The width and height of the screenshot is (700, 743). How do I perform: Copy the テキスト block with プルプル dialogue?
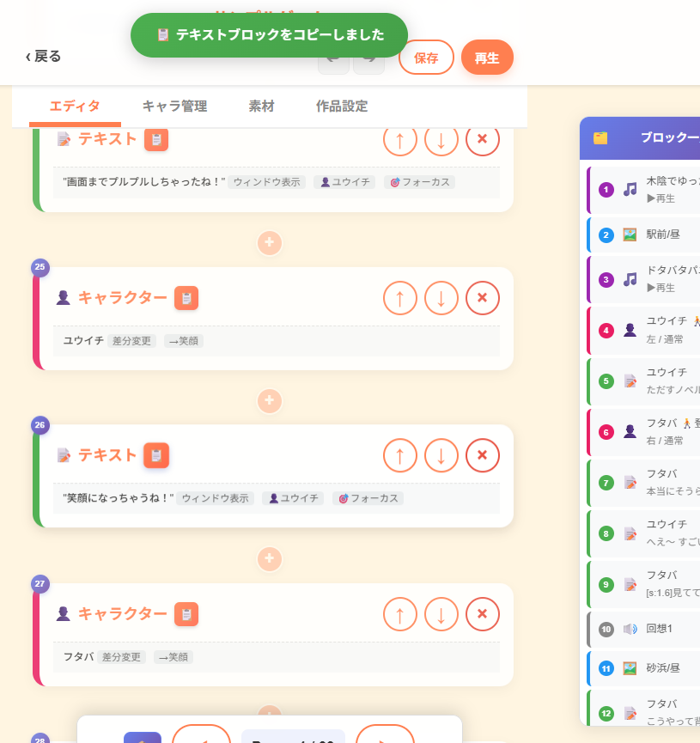click(x=156, y=140)
